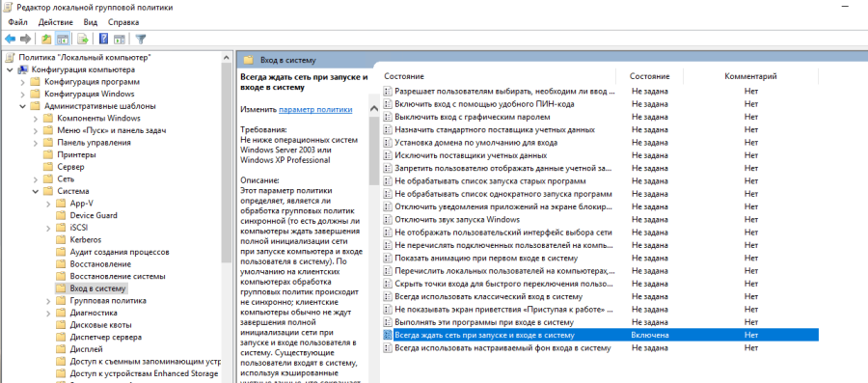Image resolution: width=868 pixels, height=383 pixels.
Task: Click policy icon of 'Выполнять эти программы при входе'
Action: (388, 322)
